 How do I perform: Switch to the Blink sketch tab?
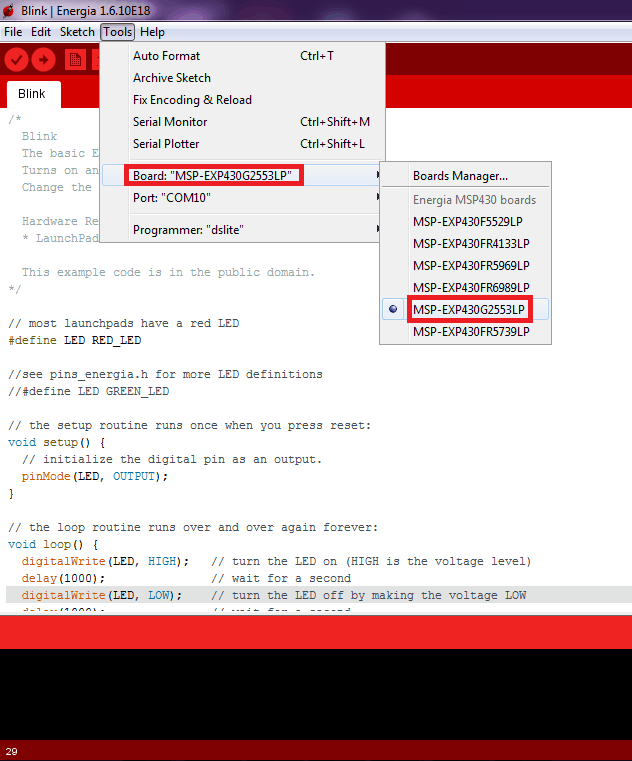[x=32, y=94]
